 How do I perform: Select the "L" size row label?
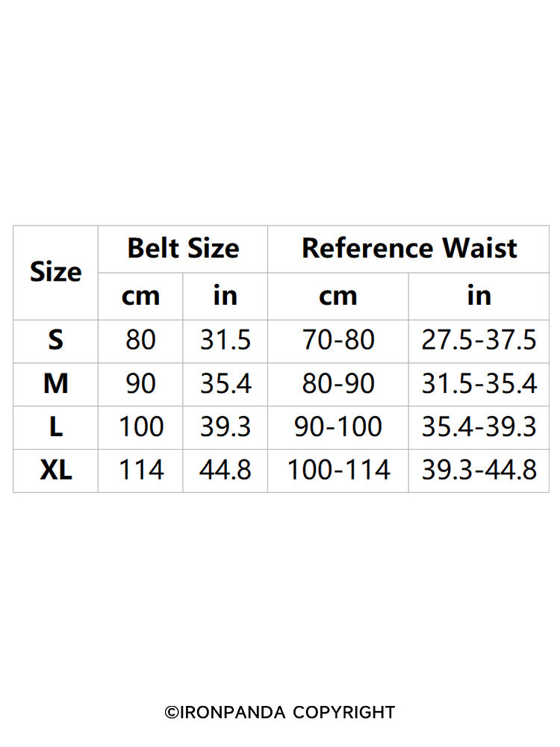click(55, 427)
